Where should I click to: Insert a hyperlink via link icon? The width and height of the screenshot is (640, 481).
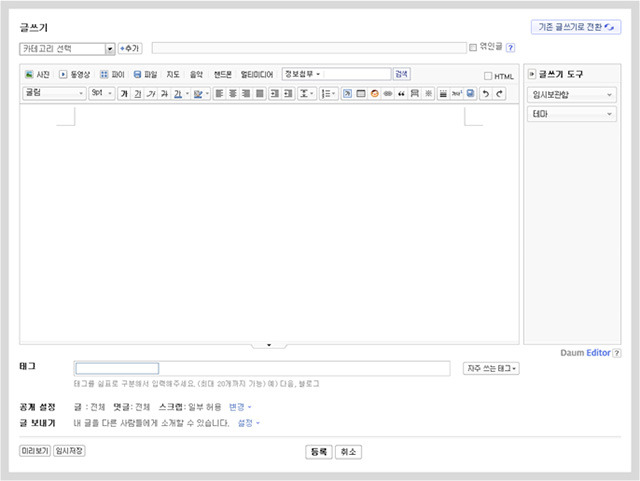pyautogui.click(x=388, y=94)
